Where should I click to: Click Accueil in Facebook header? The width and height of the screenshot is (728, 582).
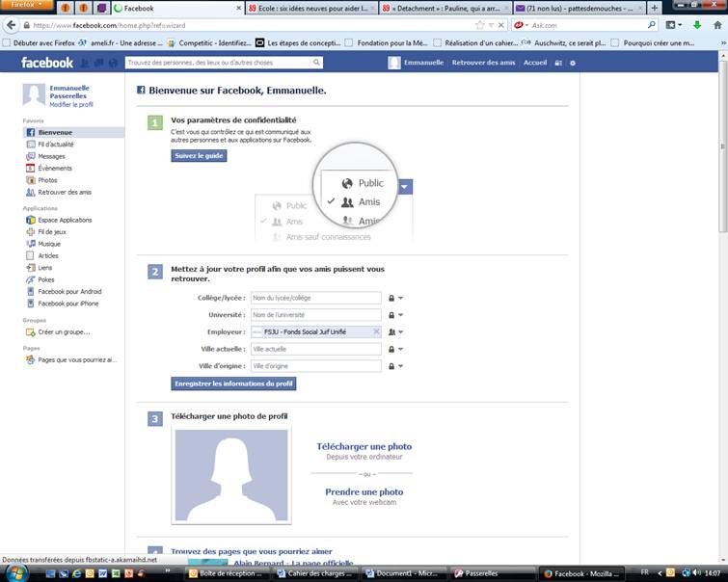[535, 63]
